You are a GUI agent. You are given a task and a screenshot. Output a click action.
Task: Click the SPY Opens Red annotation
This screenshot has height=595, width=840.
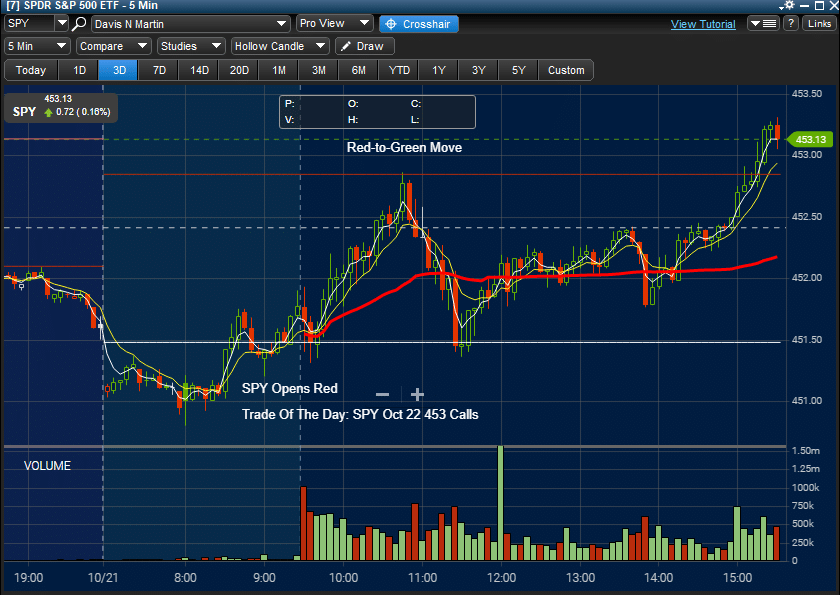(289, 388)
